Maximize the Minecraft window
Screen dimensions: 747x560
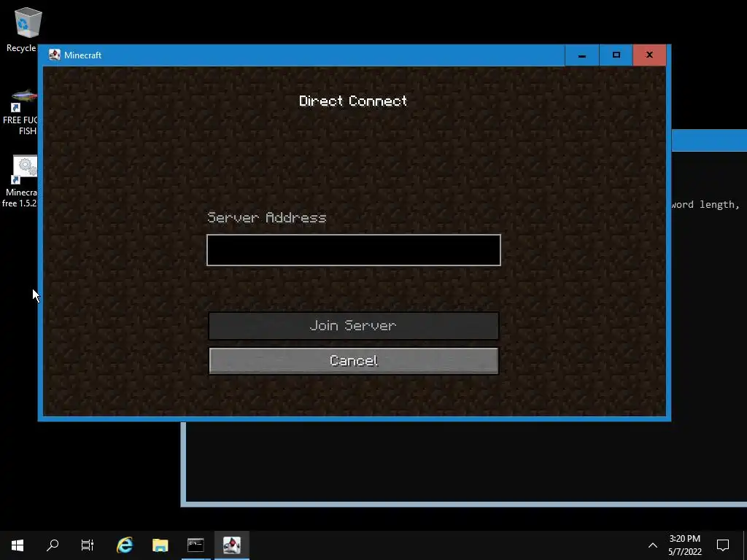coord(616,55)
